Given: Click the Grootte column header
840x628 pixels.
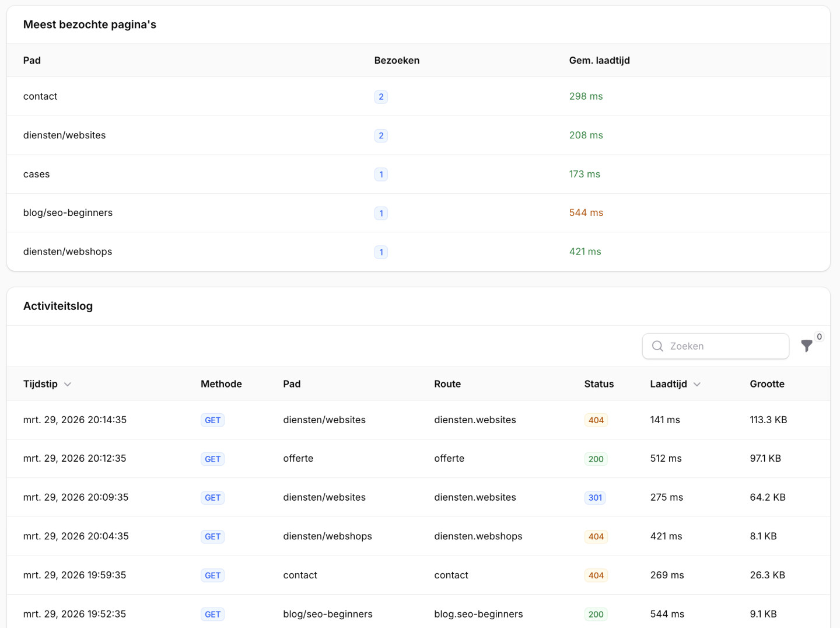Looking at the screenshot, I should 766,384.
